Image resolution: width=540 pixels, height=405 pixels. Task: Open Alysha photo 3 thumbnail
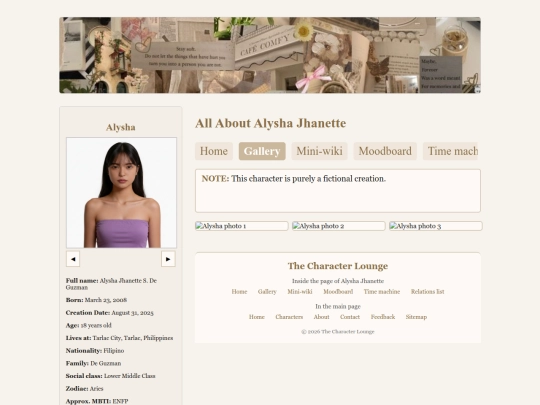click(436, 226)
